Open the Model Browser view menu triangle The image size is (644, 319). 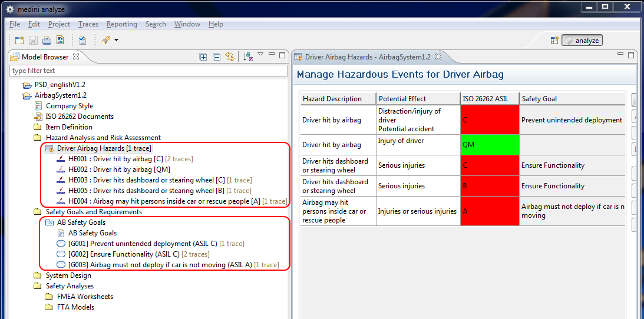[x=260, y=55]
